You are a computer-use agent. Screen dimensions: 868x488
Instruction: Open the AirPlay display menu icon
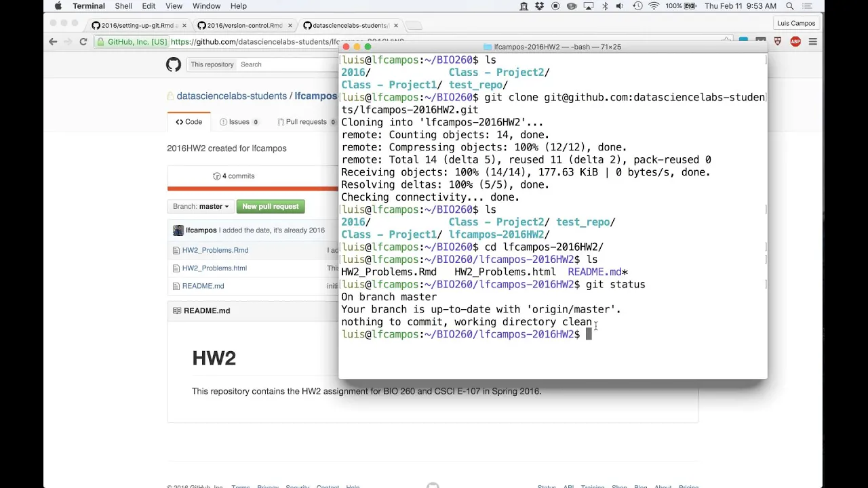click(x=589, y=6)
